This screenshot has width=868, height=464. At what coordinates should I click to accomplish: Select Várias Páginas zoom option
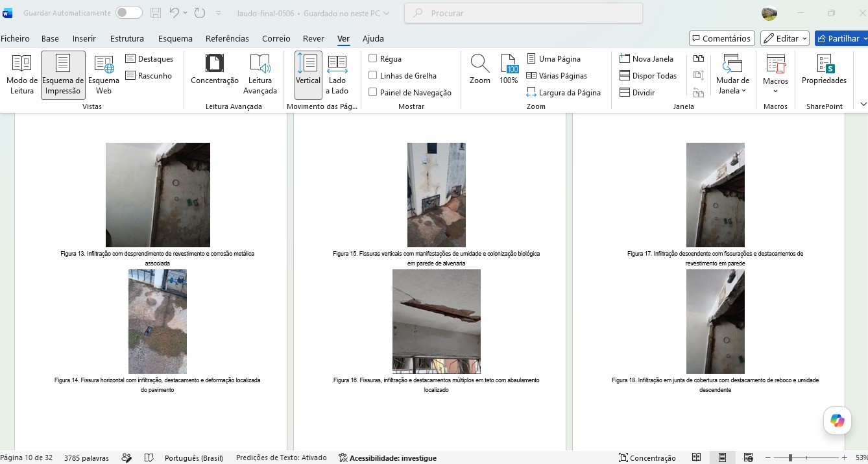pyautogui.click(x=557, y=76)
